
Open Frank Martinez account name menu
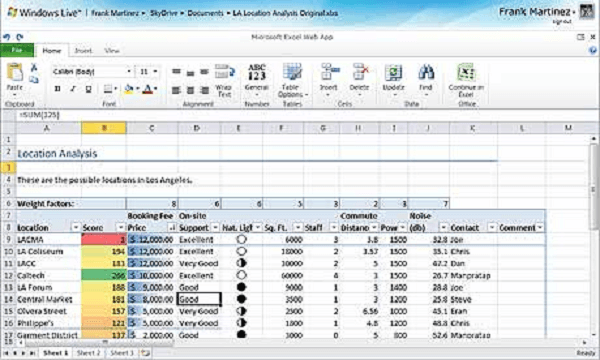tap(537, 12)
